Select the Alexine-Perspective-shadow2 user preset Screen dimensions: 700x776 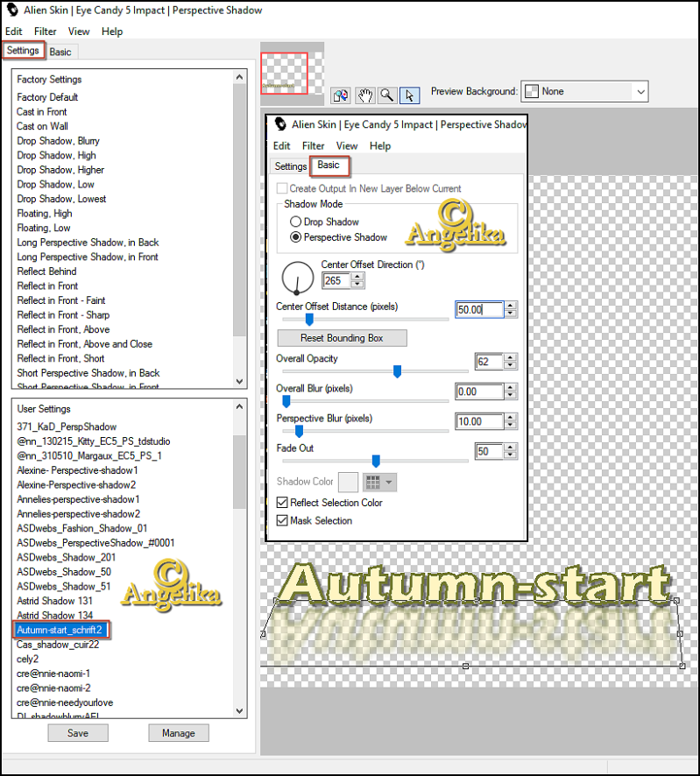point(76,485)
